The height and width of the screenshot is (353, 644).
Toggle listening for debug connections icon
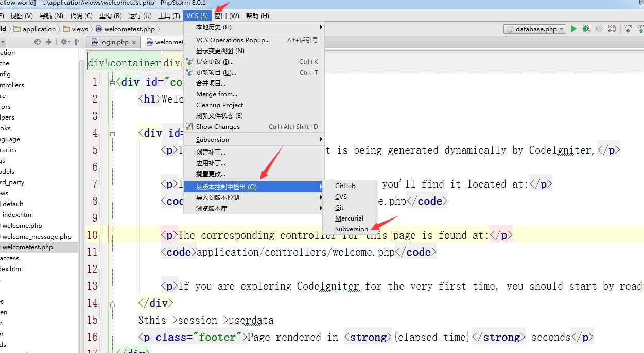[x=612, y=29]
